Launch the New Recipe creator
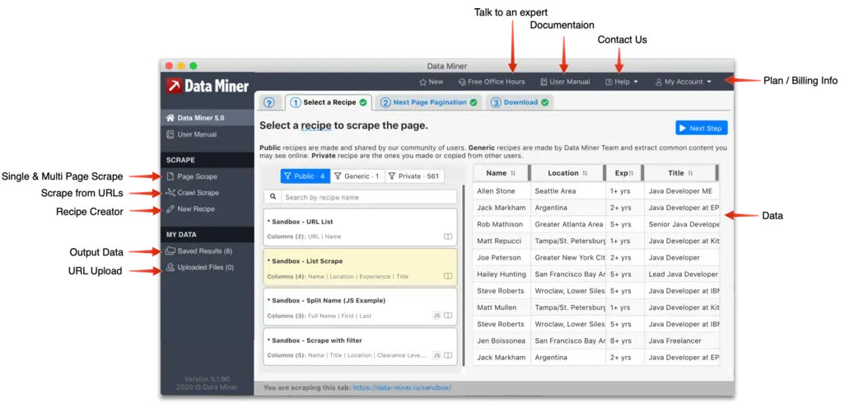Image resolution: width=868 pixels, height=408 pixels. coord(190,209)
